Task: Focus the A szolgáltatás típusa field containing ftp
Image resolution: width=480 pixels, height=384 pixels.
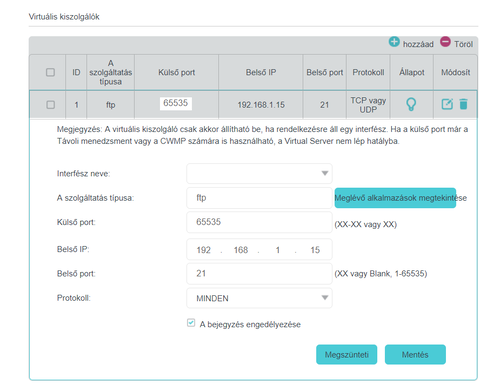Action: pos(259,198)
